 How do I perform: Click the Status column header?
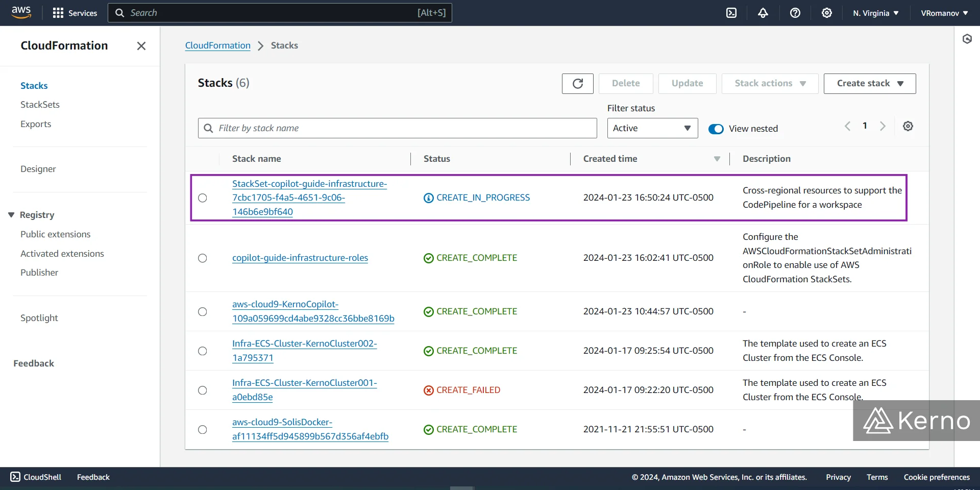click(x=437, y=159)
